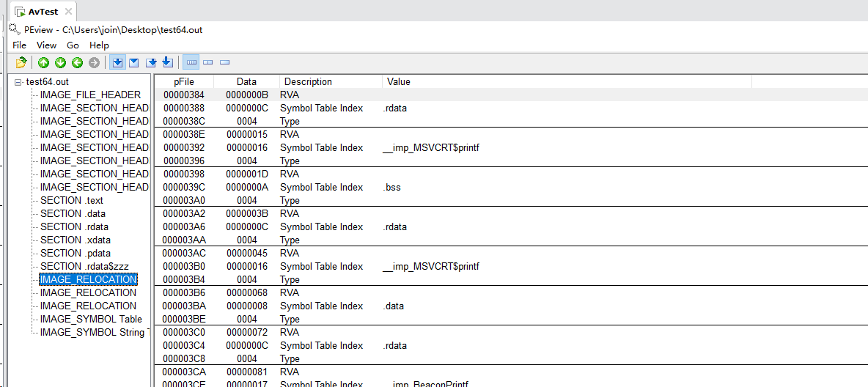
Task: Collapse the test64.out tree node
Action: tap(18, 82)
